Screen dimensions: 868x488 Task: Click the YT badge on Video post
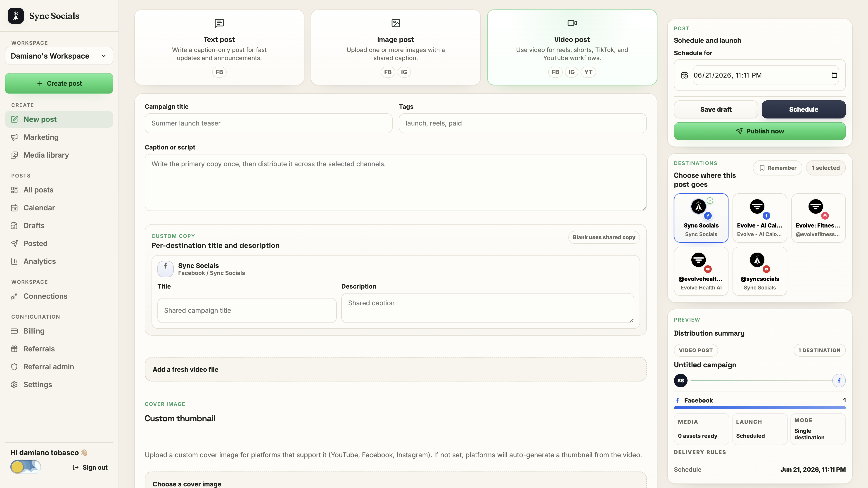[588, 72]
